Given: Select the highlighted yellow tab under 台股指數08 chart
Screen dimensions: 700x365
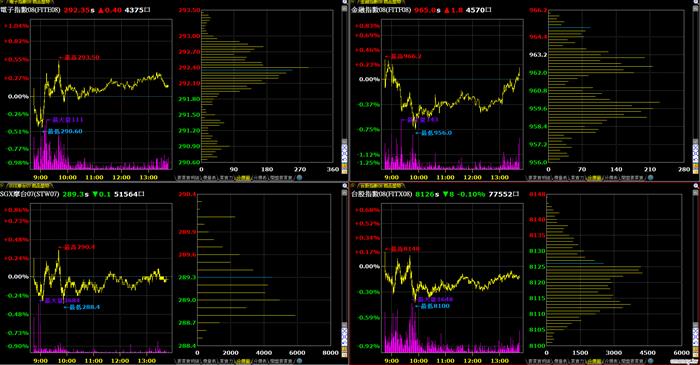Looking at the screenshot, I should (x=594, y=361).
